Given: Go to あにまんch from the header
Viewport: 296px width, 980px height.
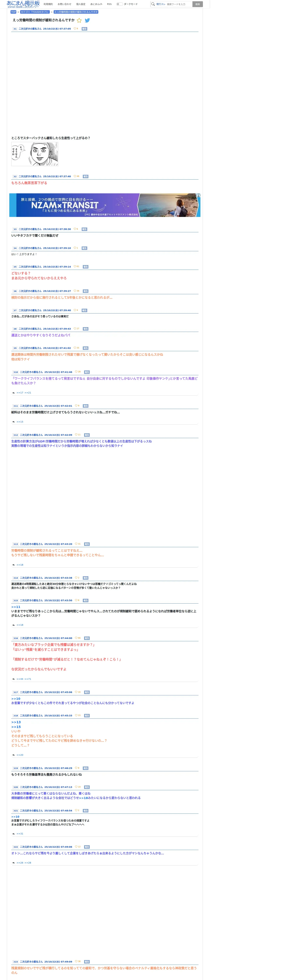Looking at the screenshot, I should coord(96,4).
